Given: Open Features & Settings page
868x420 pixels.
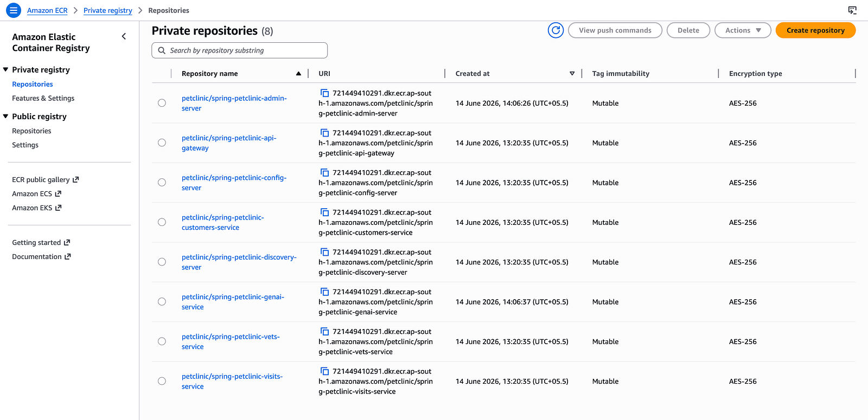Looking at the screenshot, I should pyautogui.click(x=43, y=98).
